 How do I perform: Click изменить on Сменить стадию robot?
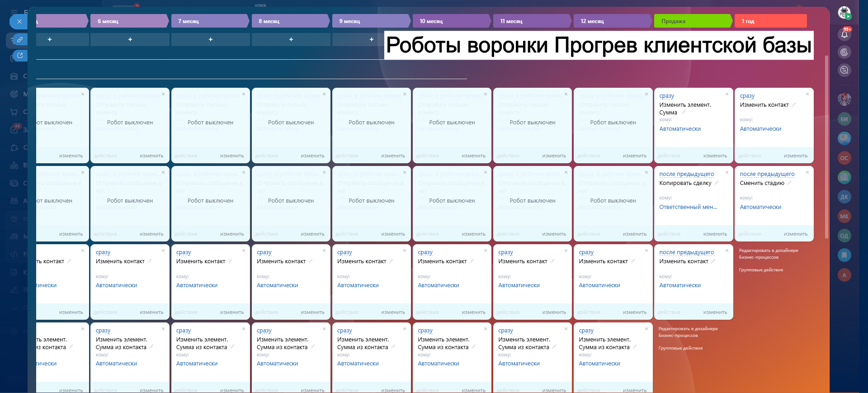click(795, 234)
